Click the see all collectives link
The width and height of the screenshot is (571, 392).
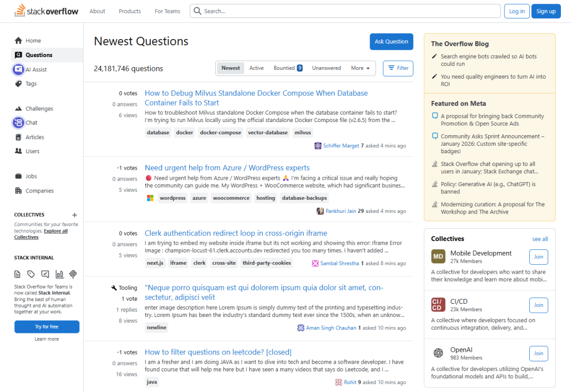click(540, 239)
